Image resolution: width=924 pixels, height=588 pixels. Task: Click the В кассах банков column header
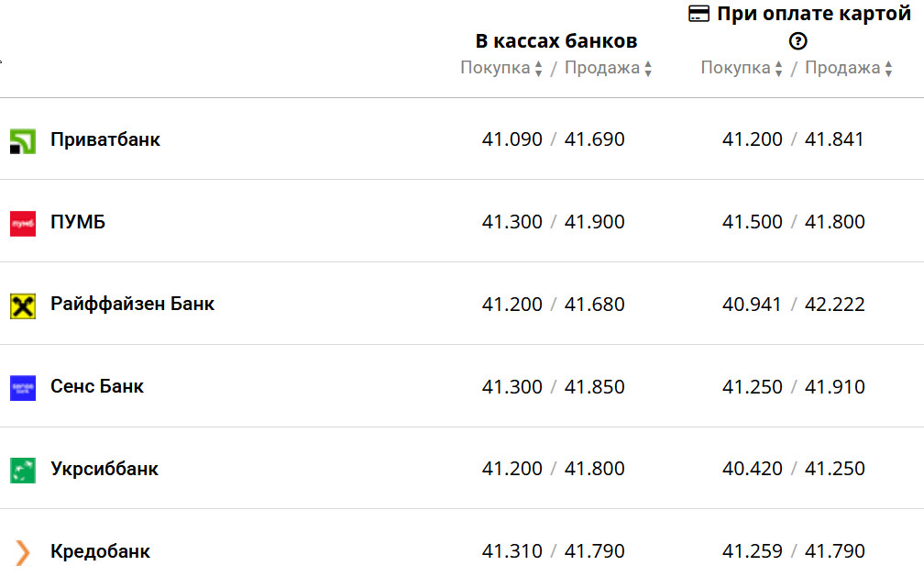click(x=555, y=41)
